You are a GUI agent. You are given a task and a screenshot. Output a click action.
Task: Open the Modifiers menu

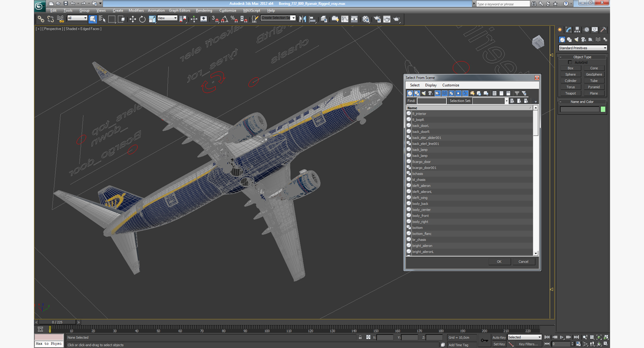tap(136, 10)
